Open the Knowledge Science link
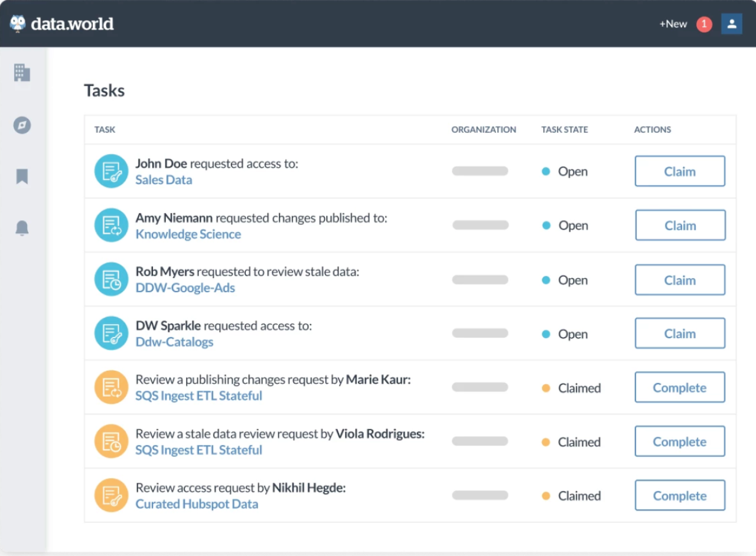The image size is (756, 556). pos(188,234)
